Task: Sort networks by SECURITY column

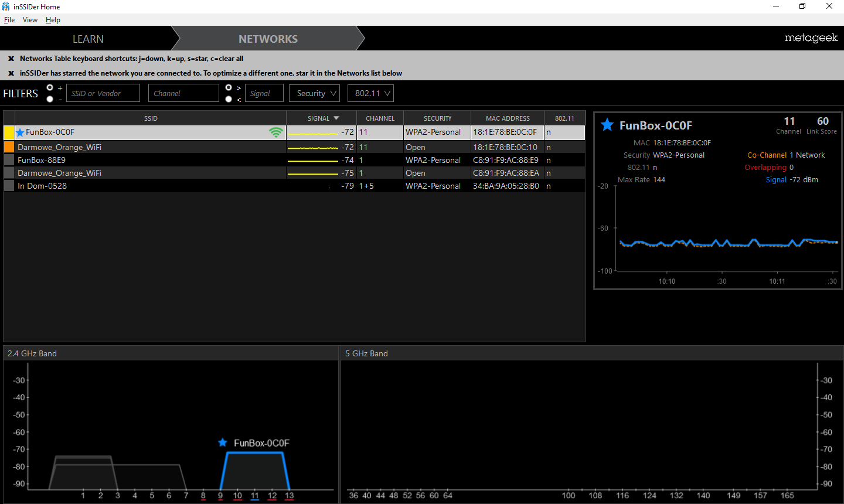Action: (x=437, y=118)
